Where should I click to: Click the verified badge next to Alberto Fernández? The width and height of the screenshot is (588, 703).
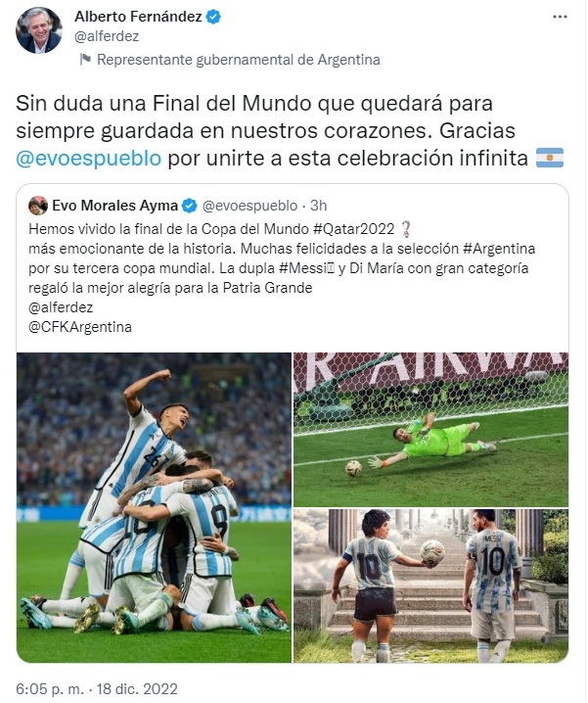point(213,17)
